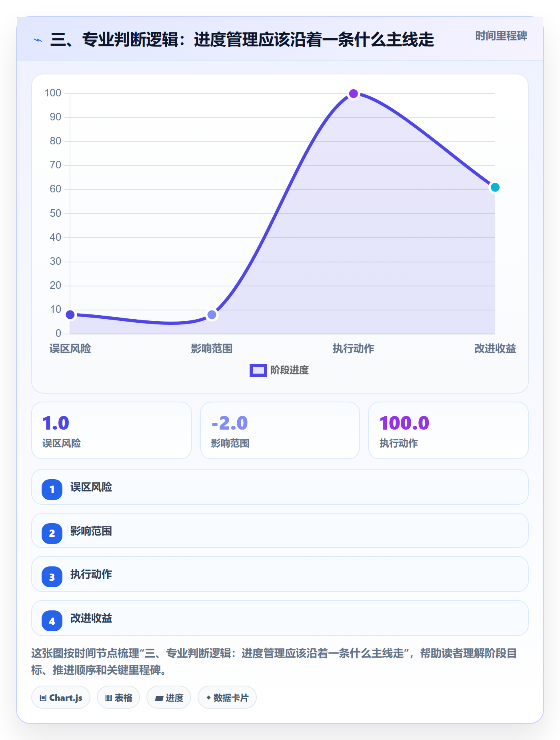
Task: Select the 时间里程碑 label in the header
Action: 501,36
